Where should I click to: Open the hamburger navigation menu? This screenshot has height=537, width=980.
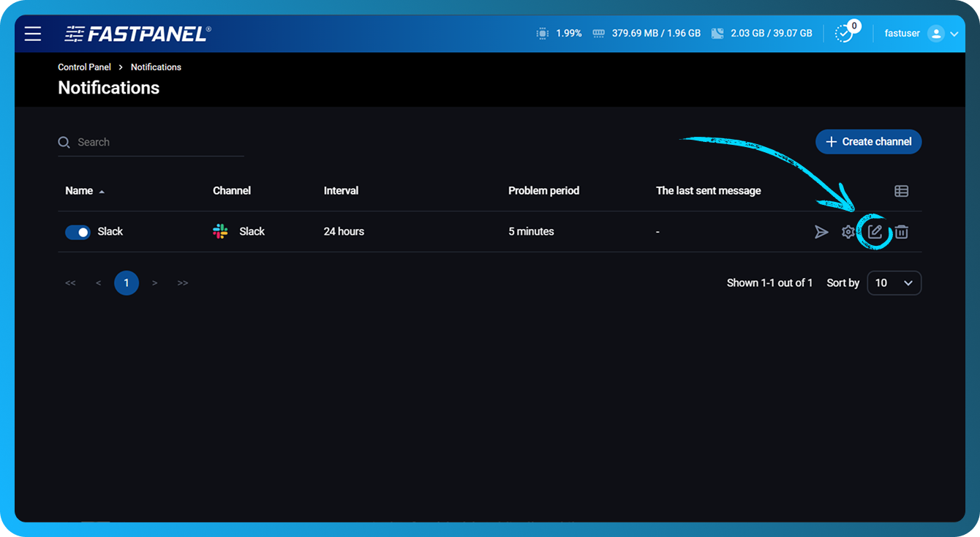pos(32,34)
